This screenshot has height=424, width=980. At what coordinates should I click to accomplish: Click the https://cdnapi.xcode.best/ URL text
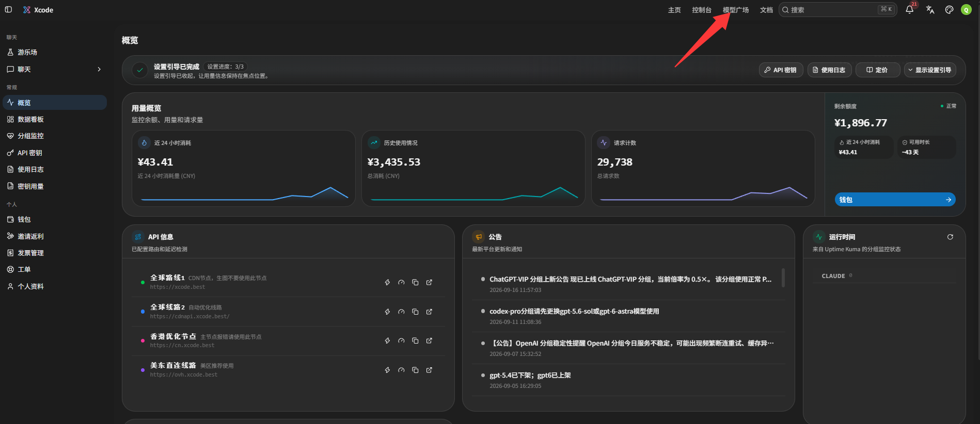point(190,317)
